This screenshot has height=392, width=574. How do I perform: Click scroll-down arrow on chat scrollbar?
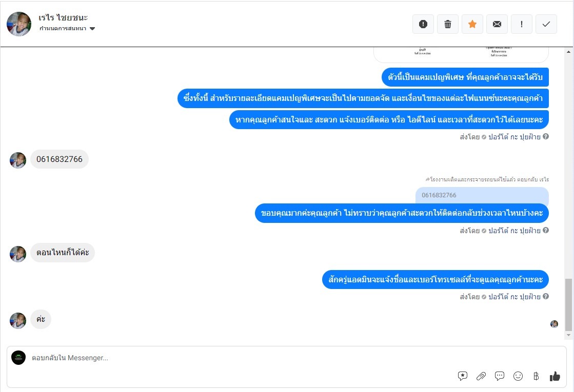pos(568,335)
